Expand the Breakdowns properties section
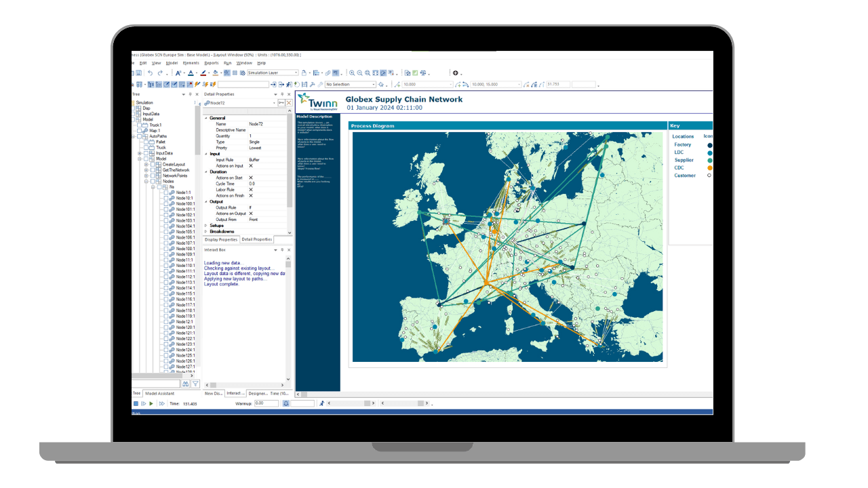Screen dimensions: 868x488 point(206,231)
